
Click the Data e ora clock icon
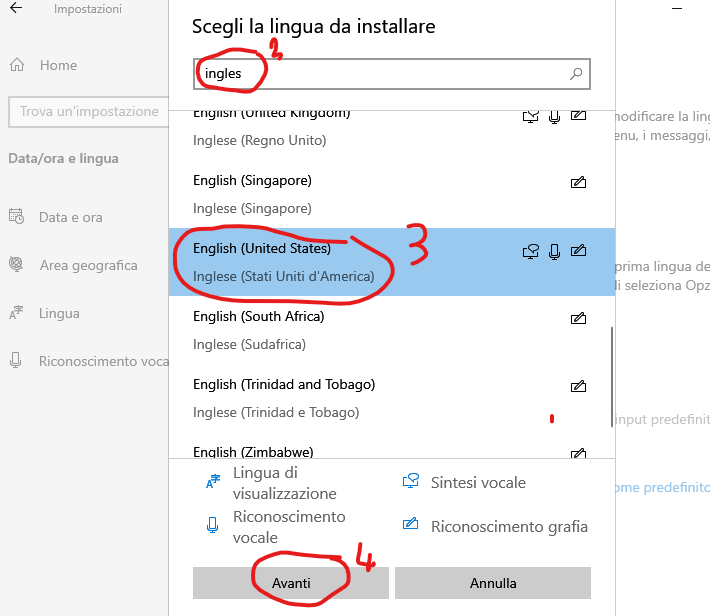[17, 217]
